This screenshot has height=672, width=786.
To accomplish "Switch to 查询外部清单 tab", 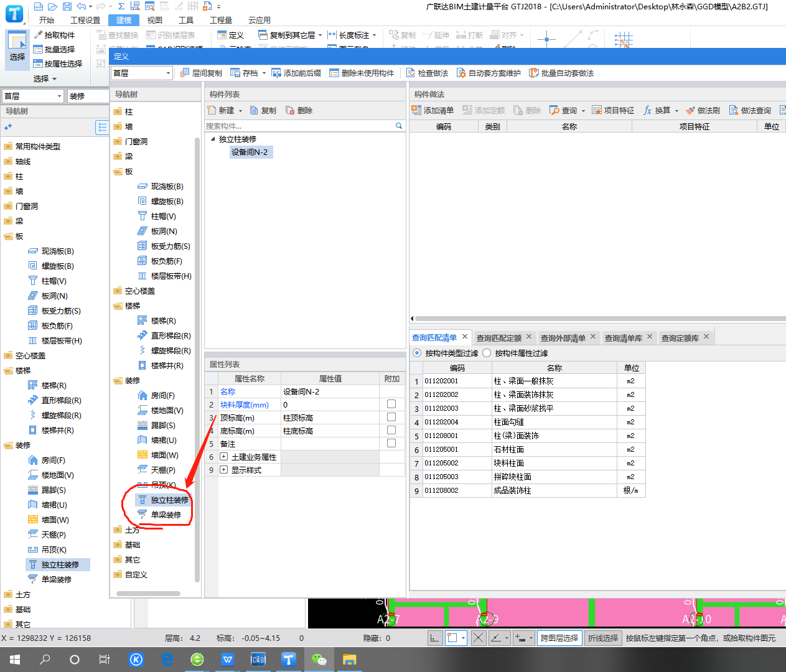I will click(563, 338).
